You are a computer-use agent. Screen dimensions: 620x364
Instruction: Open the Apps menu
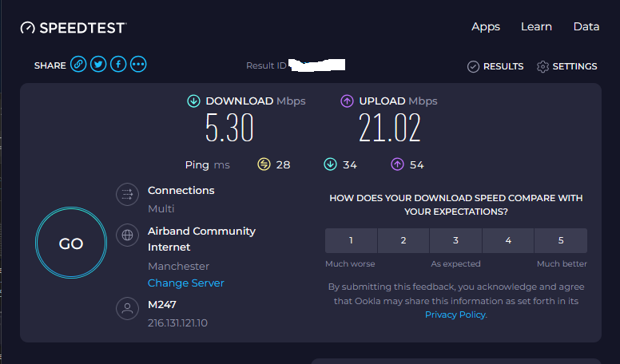point(486,26)
